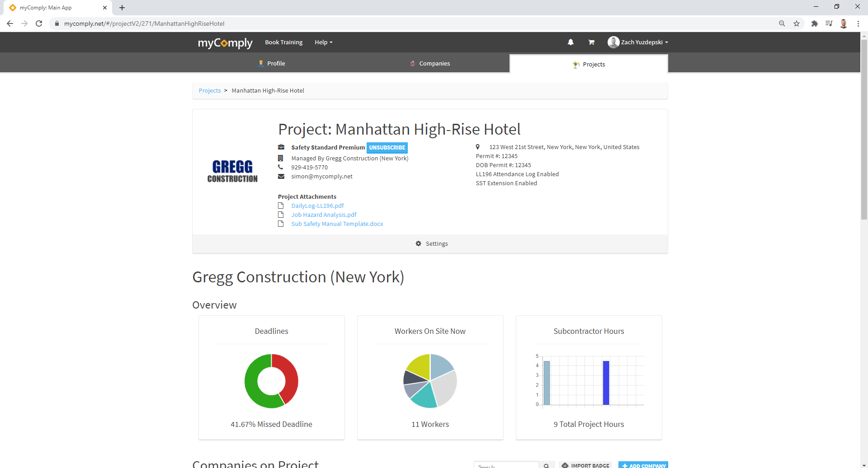
Task: Click the browser back arrow
Action: tap(10, 23)
